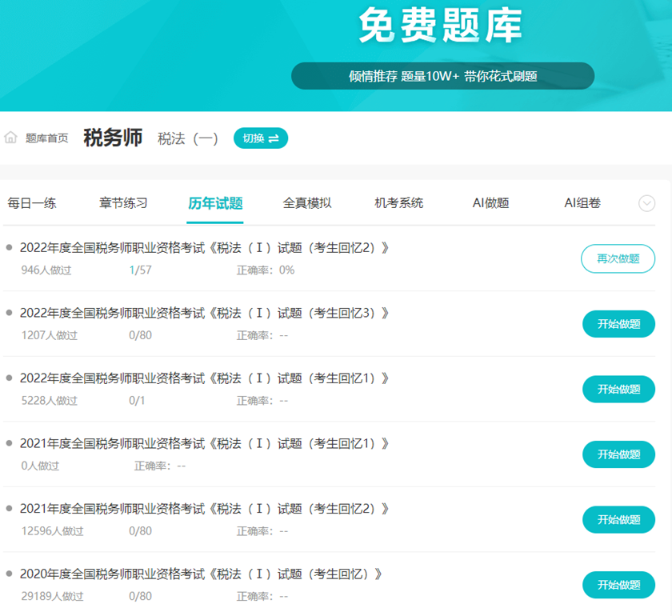The image size is (672, 616).
Task: Click the home icon beside 题库首页
Action: coord(10,138)
